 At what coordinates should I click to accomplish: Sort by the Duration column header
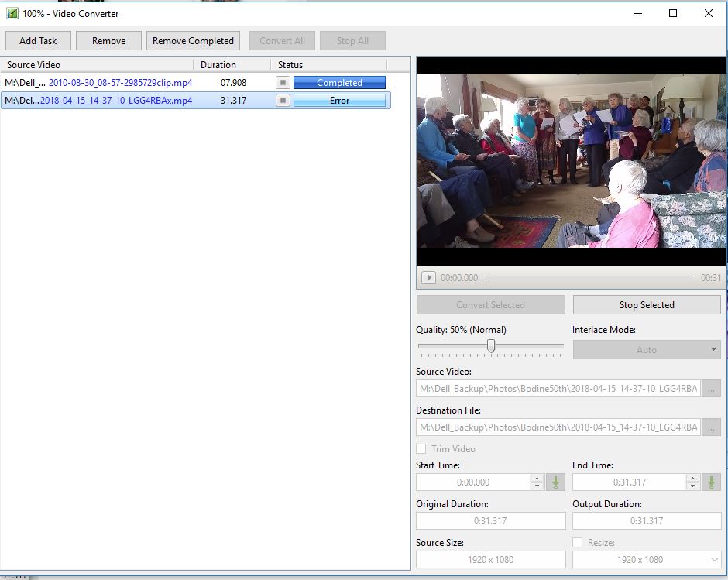coord(218,65)
